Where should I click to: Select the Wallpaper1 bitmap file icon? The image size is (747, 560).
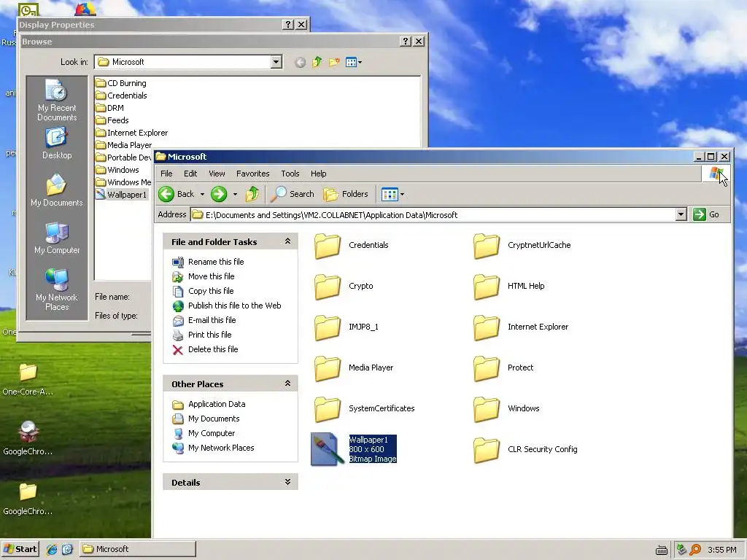tap(327, 449)
